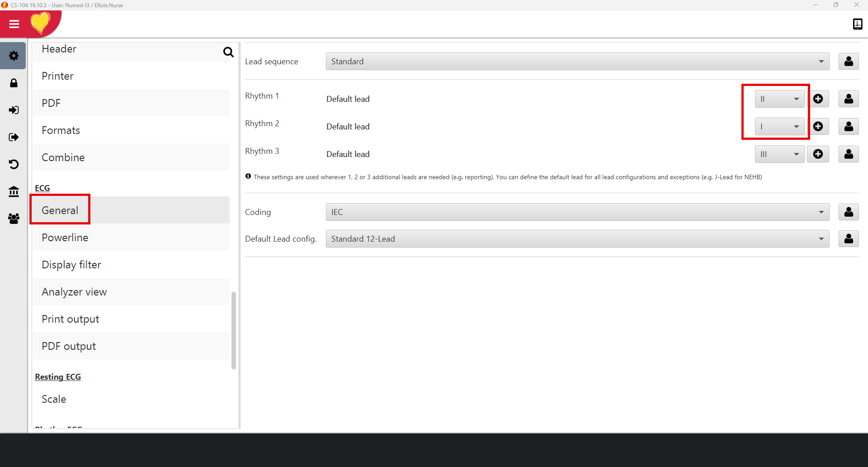The width and height of the screenshot is (868, 467).
Task: Click the bank building sidebar icon
Action: click(14, 191)
